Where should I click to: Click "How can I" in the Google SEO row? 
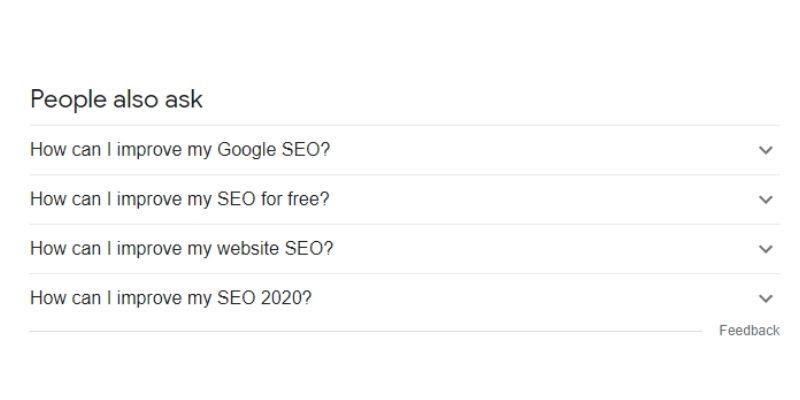(70, 150)
